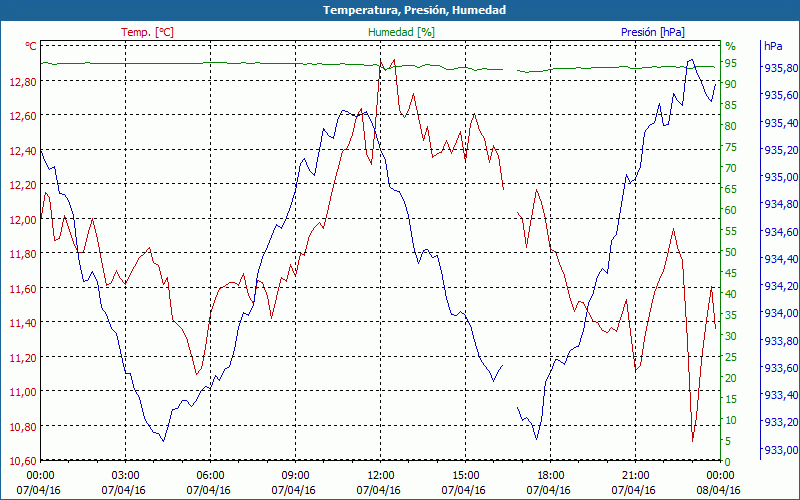The height and width of the screenshot is (500, 800).
Task: Click pressure axis value '935,80'
Action: [x=781, y=68]
